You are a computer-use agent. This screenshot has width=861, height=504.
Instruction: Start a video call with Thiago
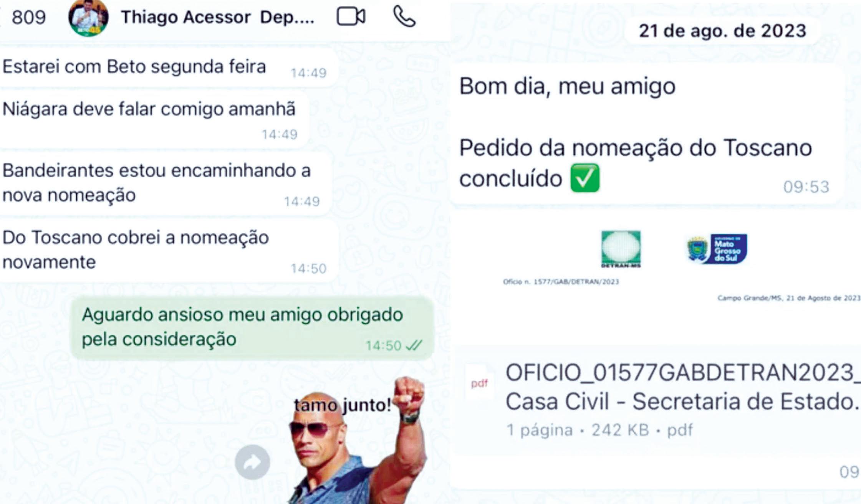point(351,17)
